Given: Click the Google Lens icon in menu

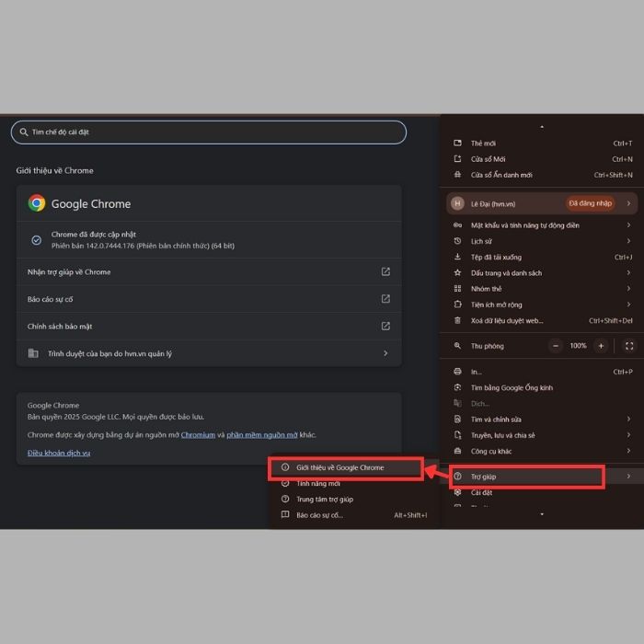Looking at the screenshot, I should click(x=457, y=387).
